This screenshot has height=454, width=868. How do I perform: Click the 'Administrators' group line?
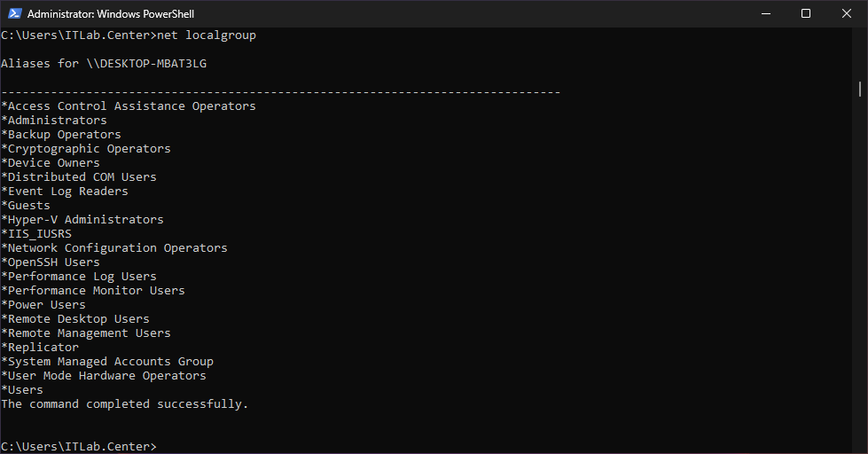(x=55, y=121)
